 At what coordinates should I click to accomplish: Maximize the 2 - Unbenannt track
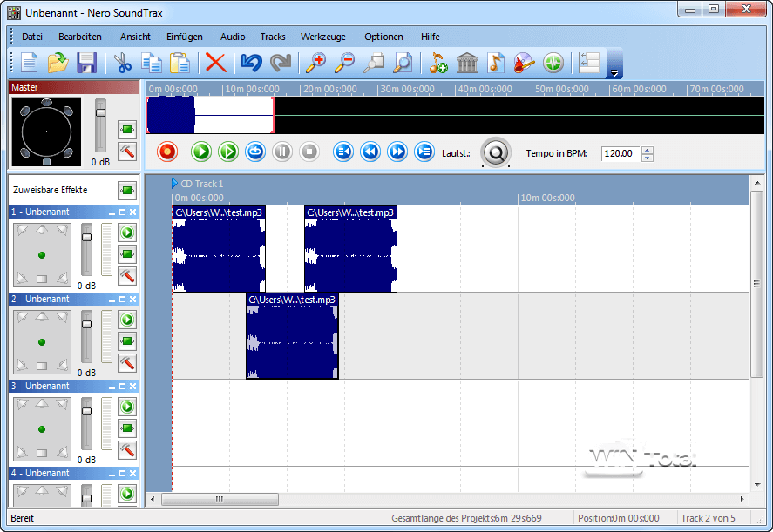(122, 300)
